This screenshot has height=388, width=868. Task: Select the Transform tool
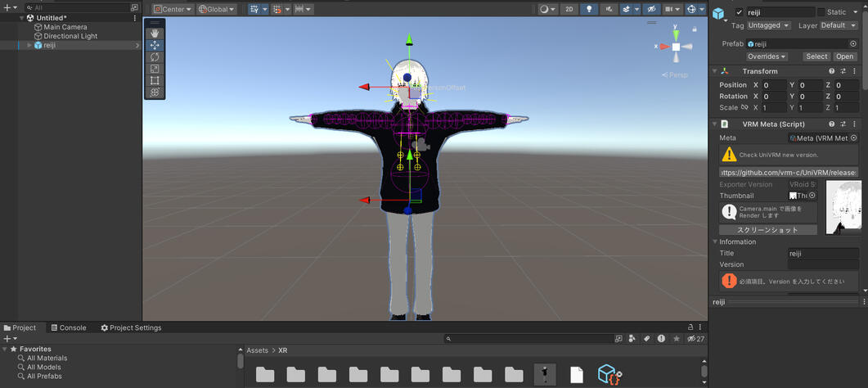155,92
